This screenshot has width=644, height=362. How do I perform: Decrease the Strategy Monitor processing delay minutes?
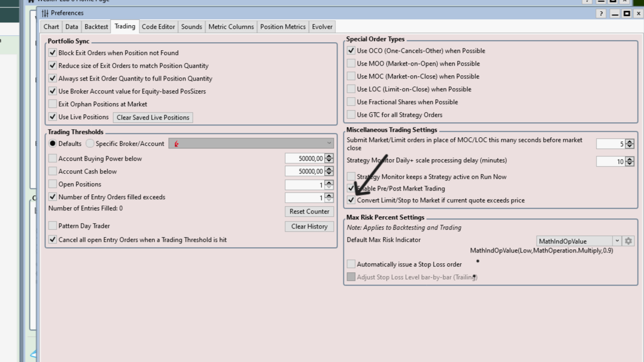[630, 164]
